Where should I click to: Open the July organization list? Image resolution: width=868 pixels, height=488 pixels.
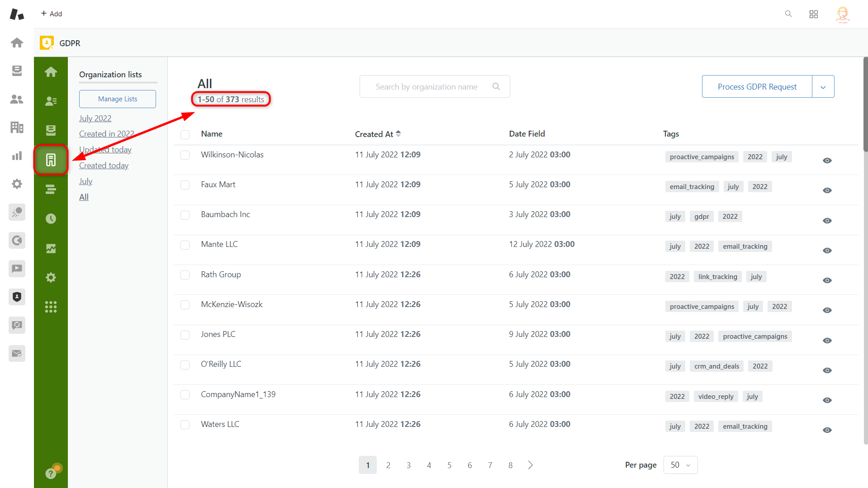(85, 181)
